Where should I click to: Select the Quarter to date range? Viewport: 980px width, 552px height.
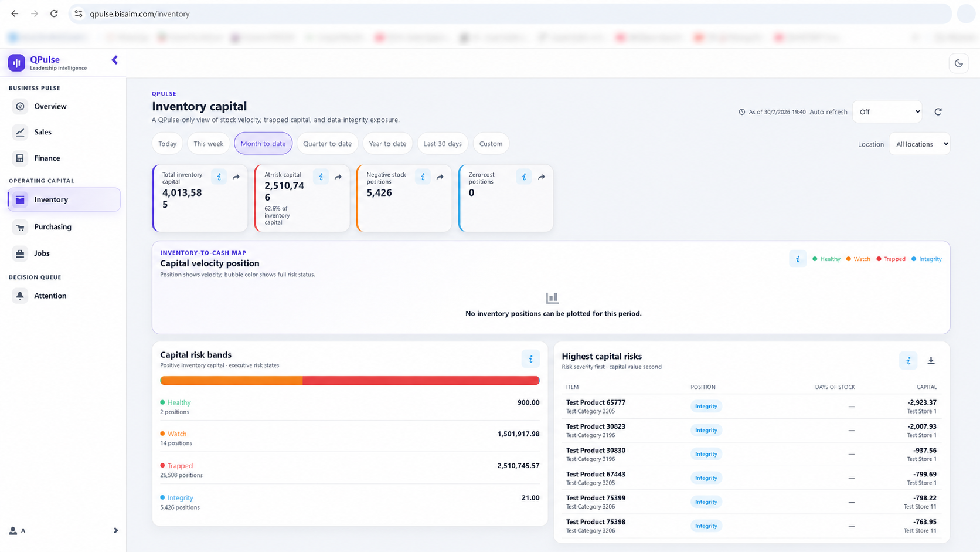pyautogui.click(x=327, y=144)
